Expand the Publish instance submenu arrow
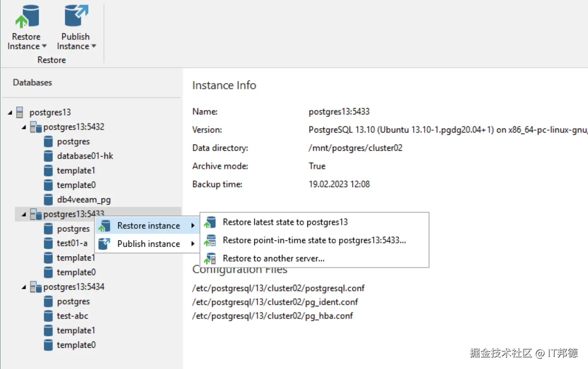588x369 pixels. click(193, 244)
